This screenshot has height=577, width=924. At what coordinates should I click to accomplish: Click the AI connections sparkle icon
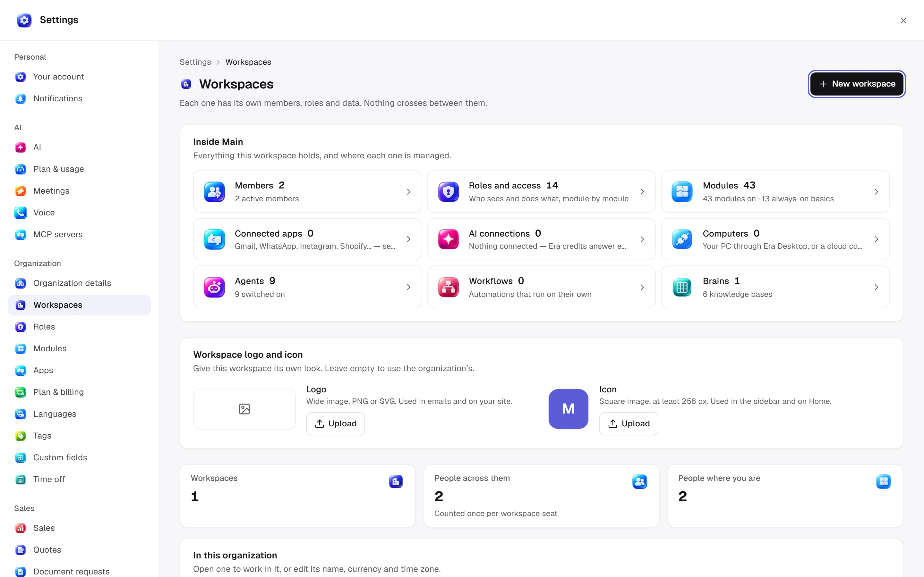point(448,239)
